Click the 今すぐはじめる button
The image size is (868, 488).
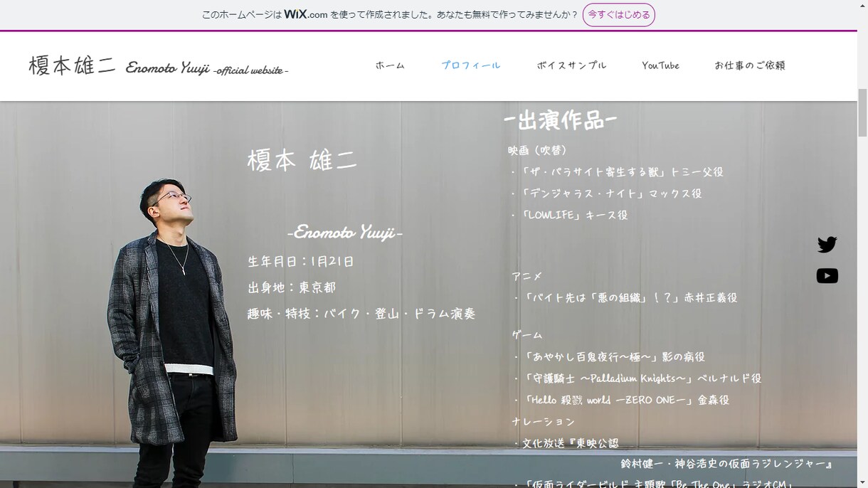[618, 15]
